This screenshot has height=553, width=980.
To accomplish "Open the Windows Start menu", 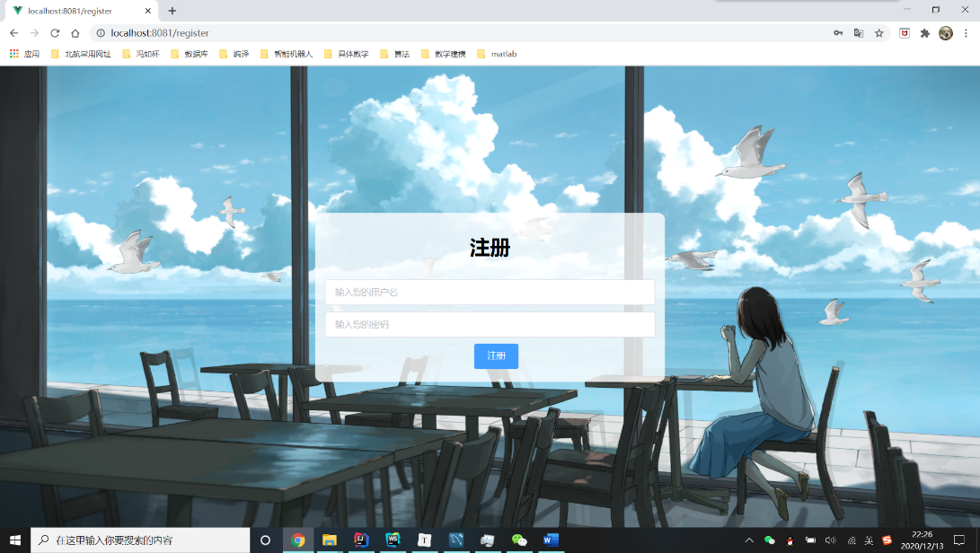I will 15,540.
